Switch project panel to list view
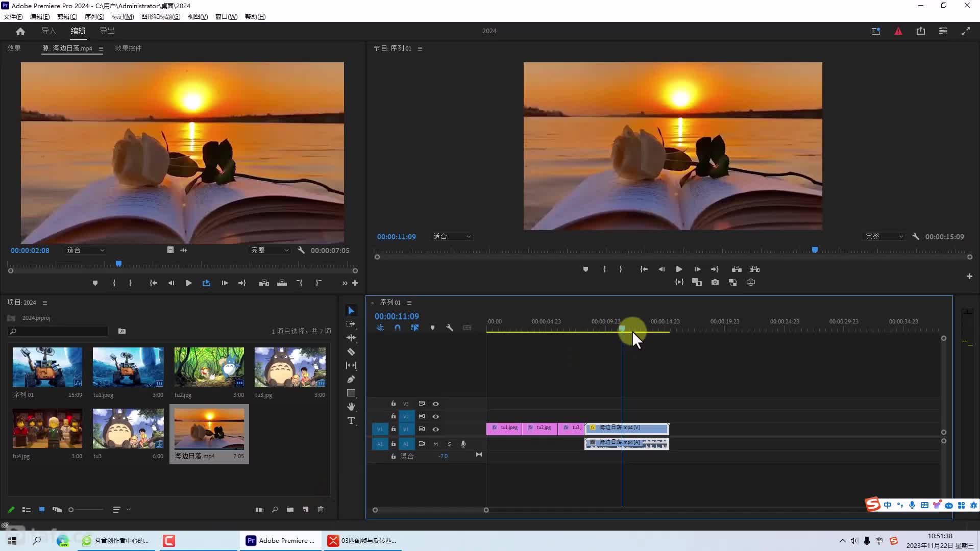980x551 pixels. (27, 509)
